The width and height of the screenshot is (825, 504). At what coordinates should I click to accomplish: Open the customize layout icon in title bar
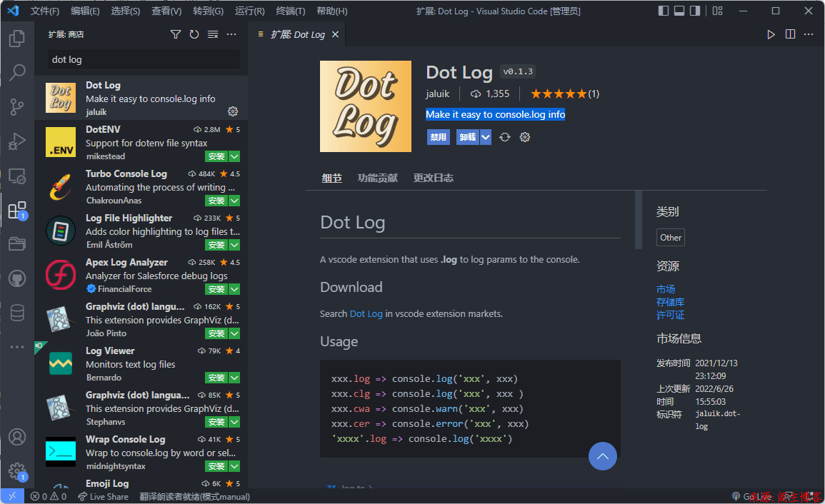point(718,11)
